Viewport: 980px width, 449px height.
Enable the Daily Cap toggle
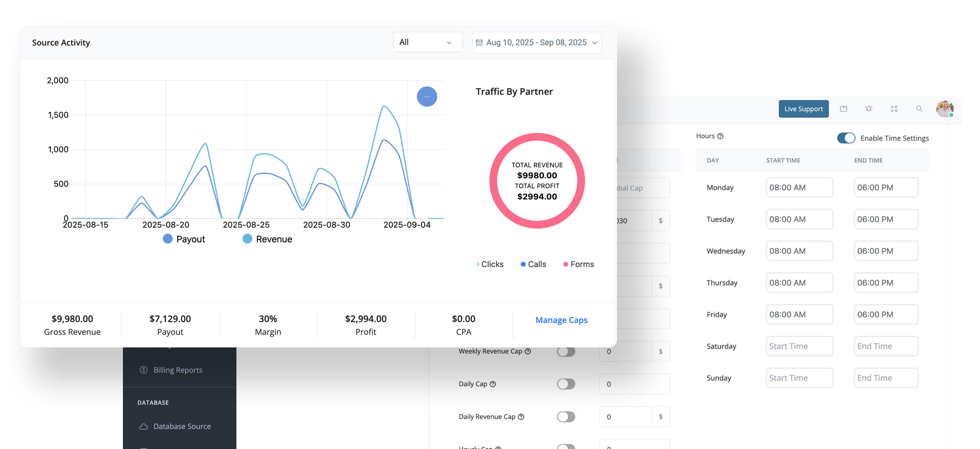pos(566,384)
